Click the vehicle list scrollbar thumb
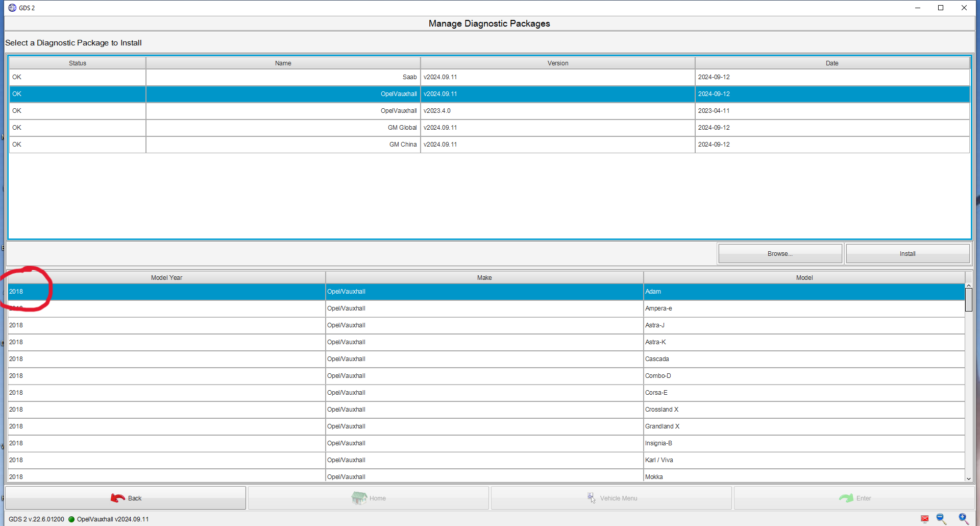The width and height of the screenshot is (980, 526). (969, 300)
